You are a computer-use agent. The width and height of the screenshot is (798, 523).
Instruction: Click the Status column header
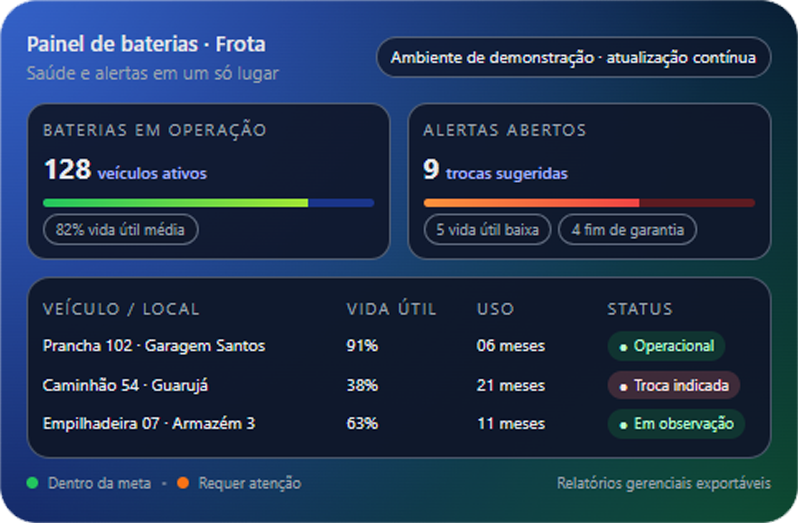640,309
